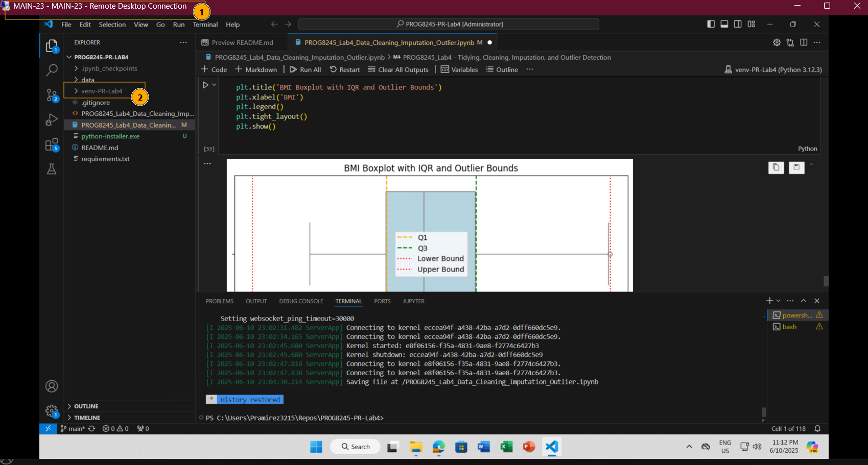The image size is (868, 465).
Task: Open the Explorer view in activity bar
Action: click(x=52, y=46)
